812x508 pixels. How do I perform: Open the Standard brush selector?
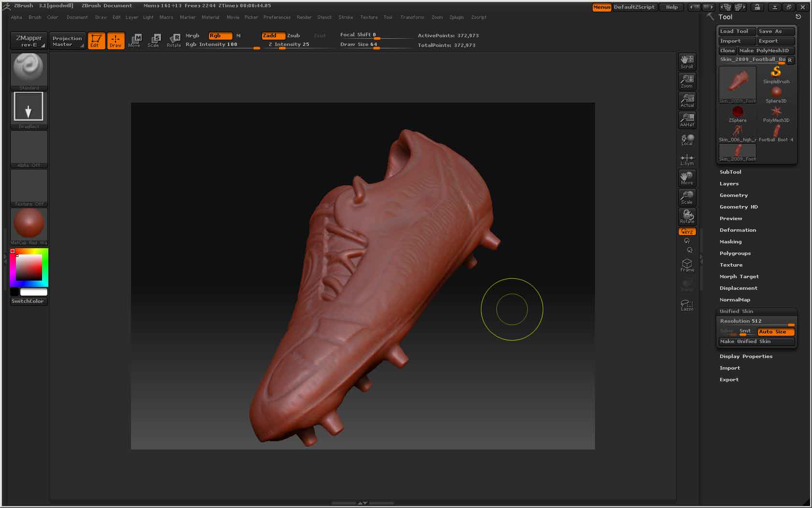pyautogui.click(x=29, y=71)
